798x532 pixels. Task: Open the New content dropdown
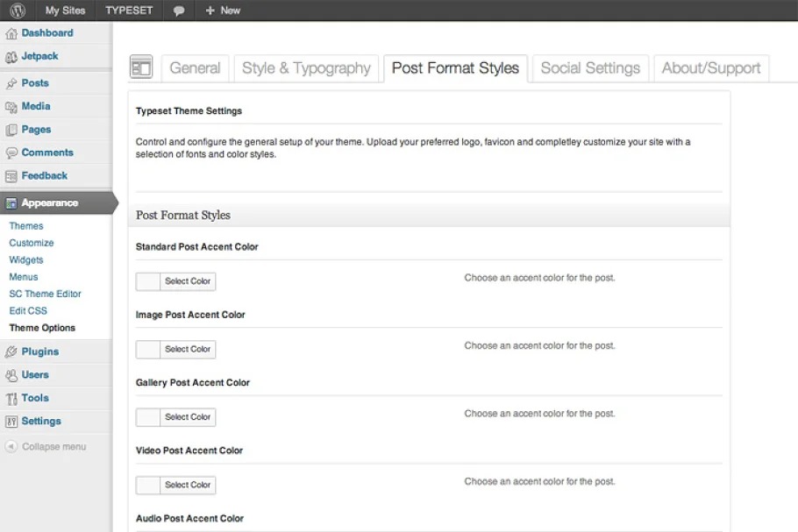(223, 11)
